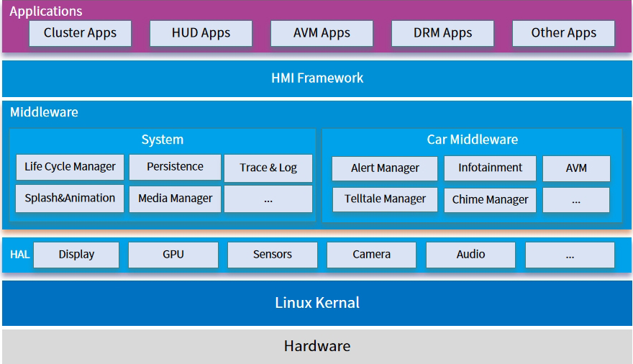633x364 pixels.
Task: Click the Alert Manager block
Action: [x=385, y=168]
